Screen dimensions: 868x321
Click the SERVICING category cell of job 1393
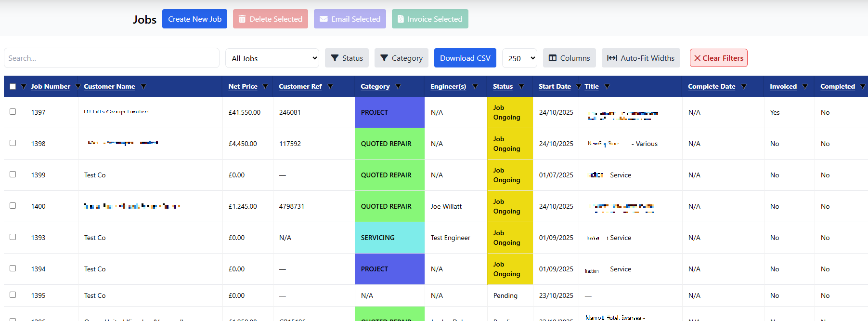(x=389, y=238)
